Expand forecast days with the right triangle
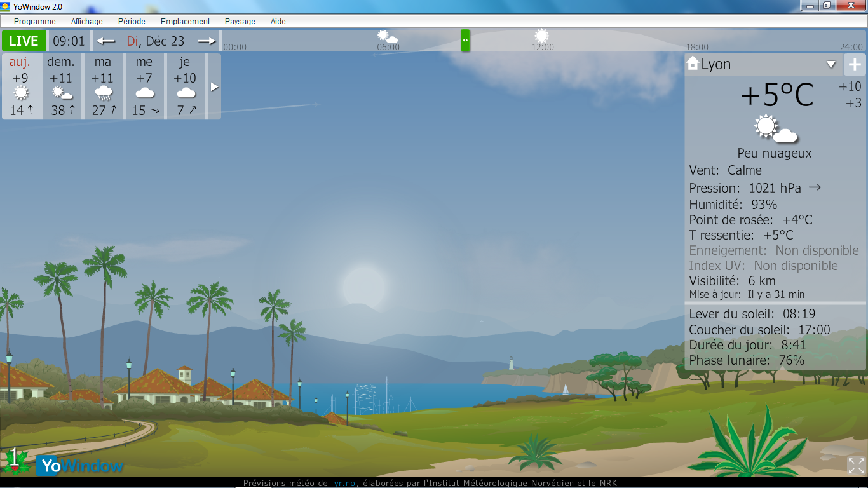 [215, 87]
